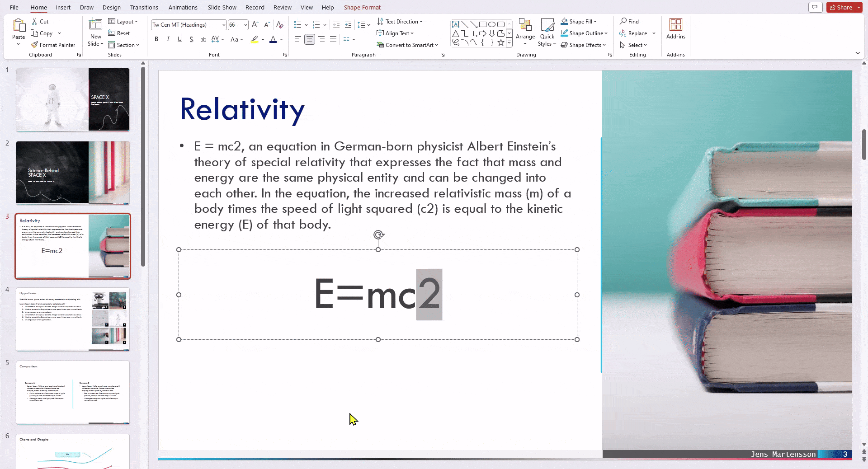Open Quick Styles gallery
This screenshot has width=868, height=469.
pyautogui.click(x=547, y=33)
